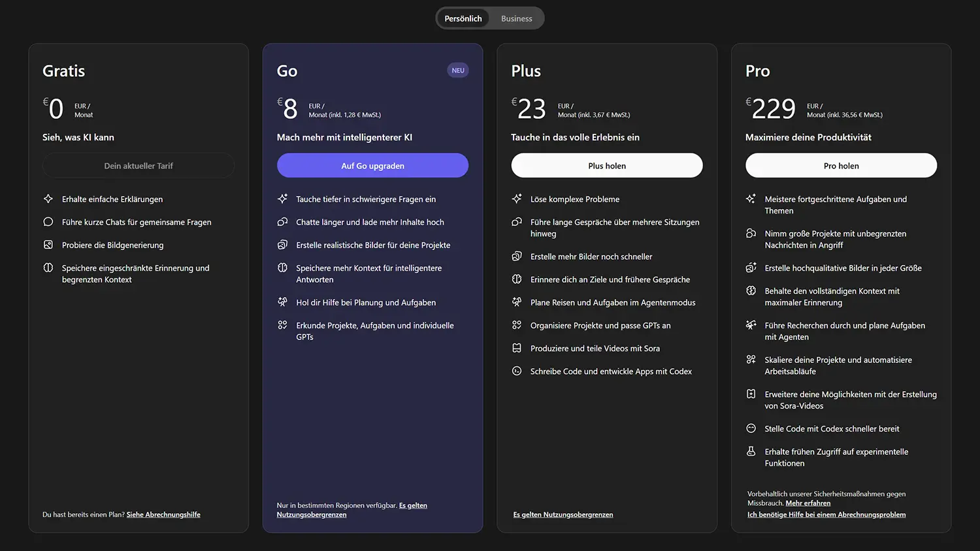Open Plus plan Es gelten Nutzungsobergrenzen link

[563, 514]
